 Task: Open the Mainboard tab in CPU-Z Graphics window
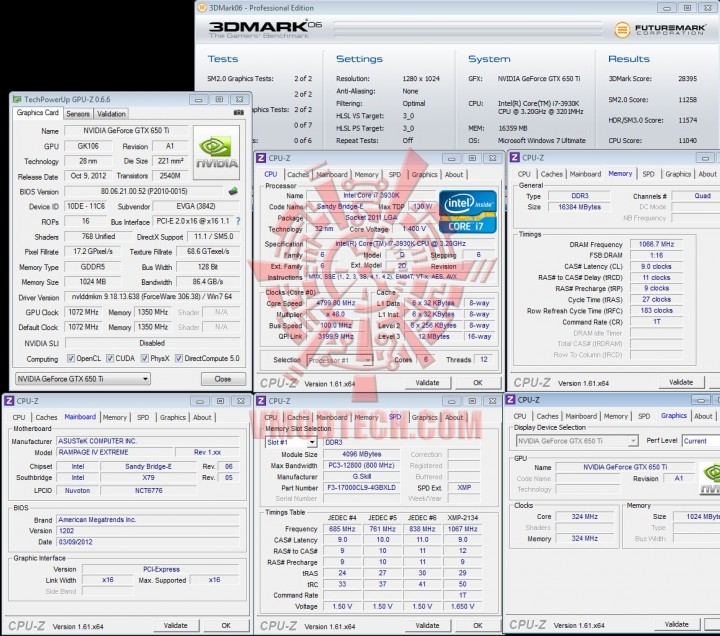[581, 416]
